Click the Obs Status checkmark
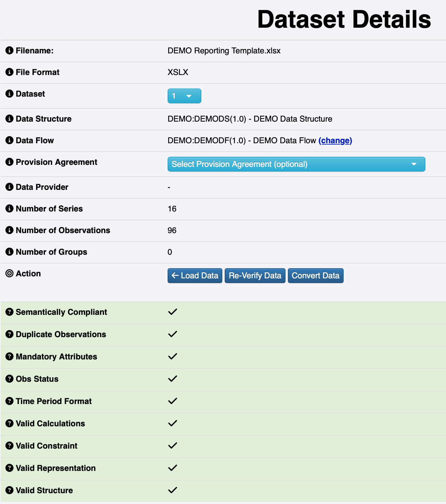446x504 pixels. (173, 379)
